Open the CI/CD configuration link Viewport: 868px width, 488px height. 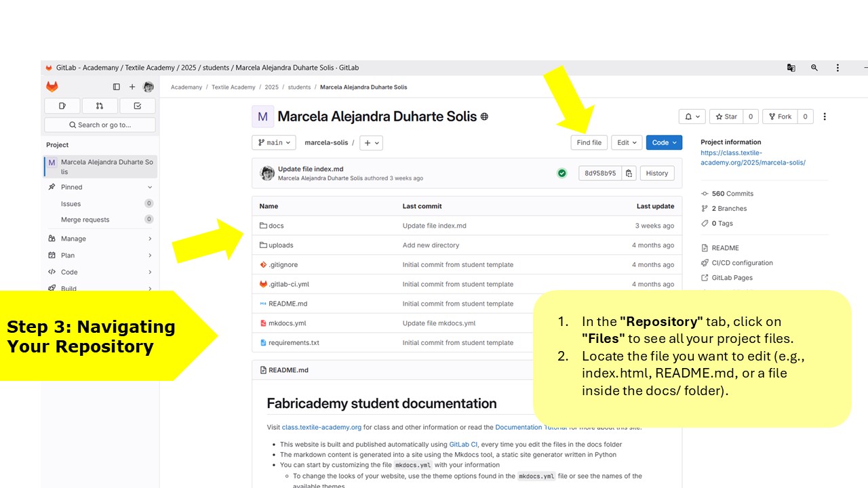[742, 263]
